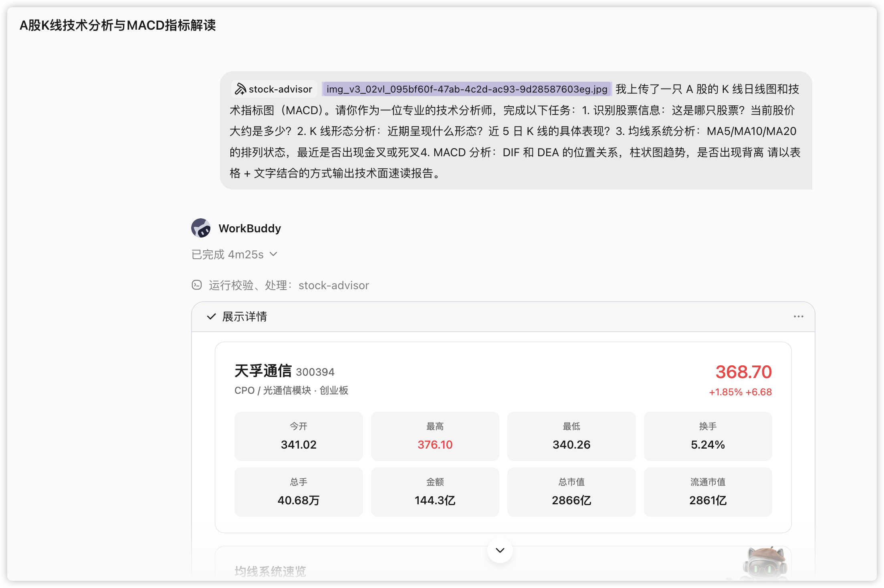884x588 pixels.
Task: Click the WorkBuddy name label
Action: click(x=250, y=228)
